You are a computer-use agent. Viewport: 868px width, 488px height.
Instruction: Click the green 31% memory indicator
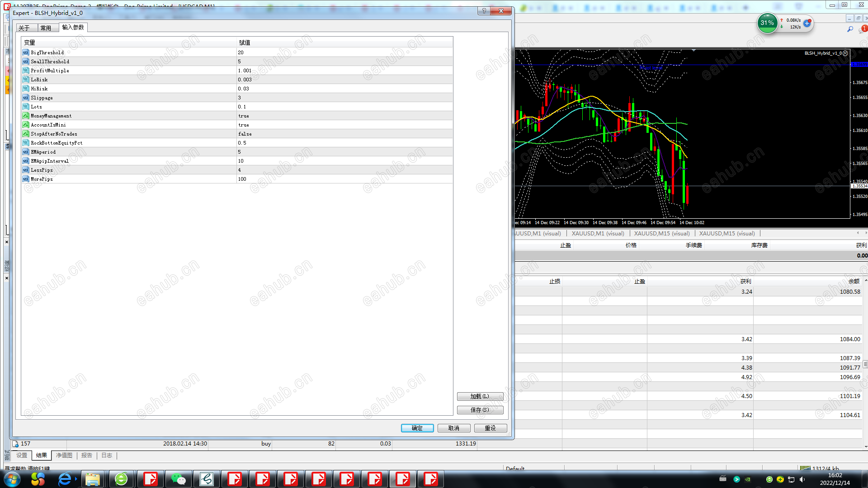(x=767, y=23)
